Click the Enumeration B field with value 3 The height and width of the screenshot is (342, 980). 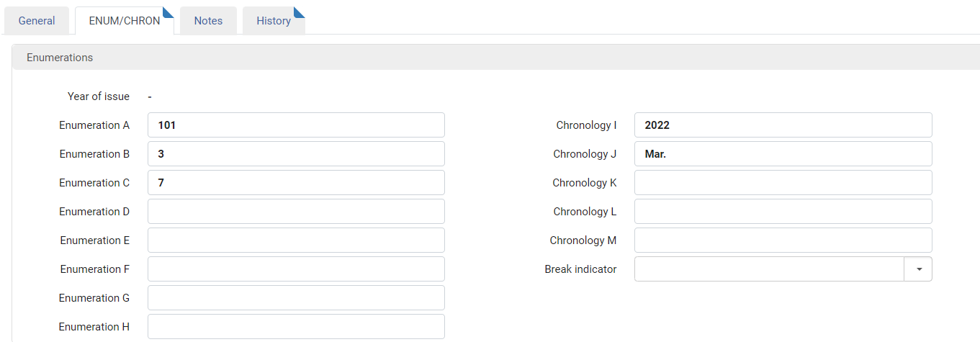click(296, 154)
